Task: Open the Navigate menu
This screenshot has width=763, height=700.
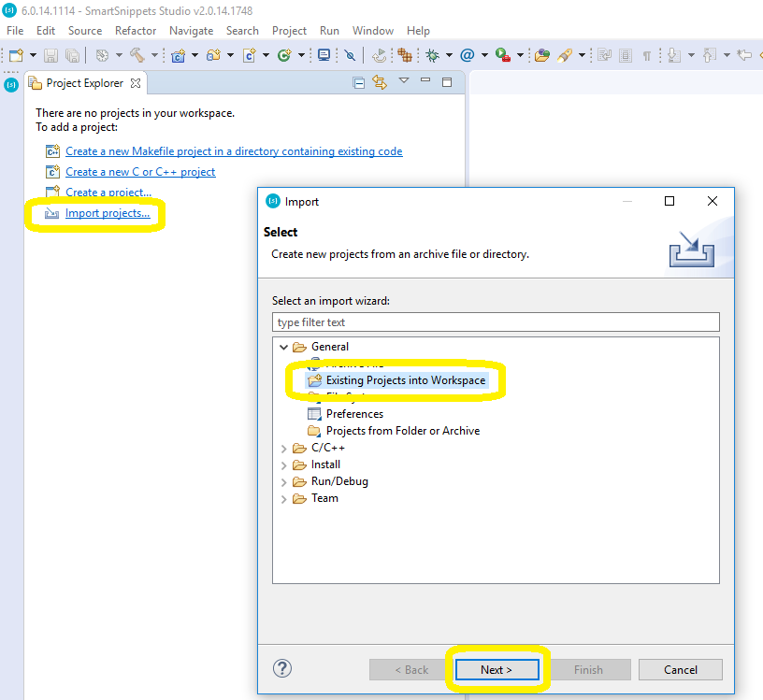Action: point(192,31)
